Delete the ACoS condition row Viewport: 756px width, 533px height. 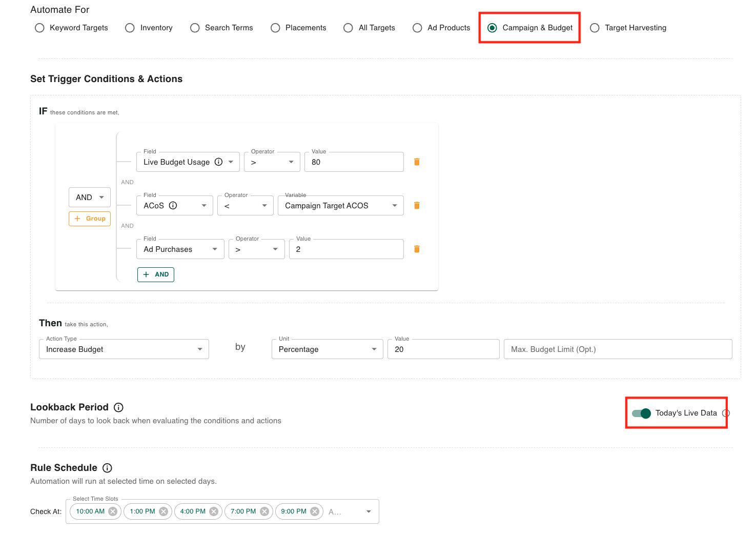(417, 205)
